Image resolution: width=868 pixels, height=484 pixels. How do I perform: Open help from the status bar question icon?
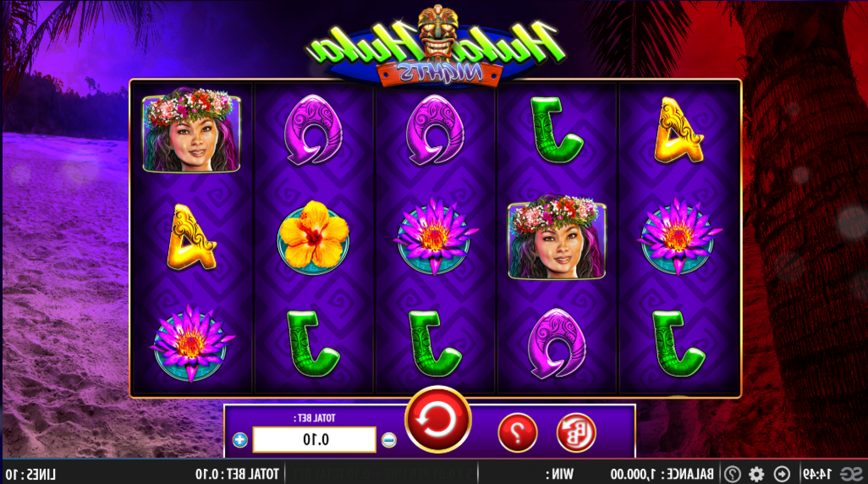pos(733,474)
